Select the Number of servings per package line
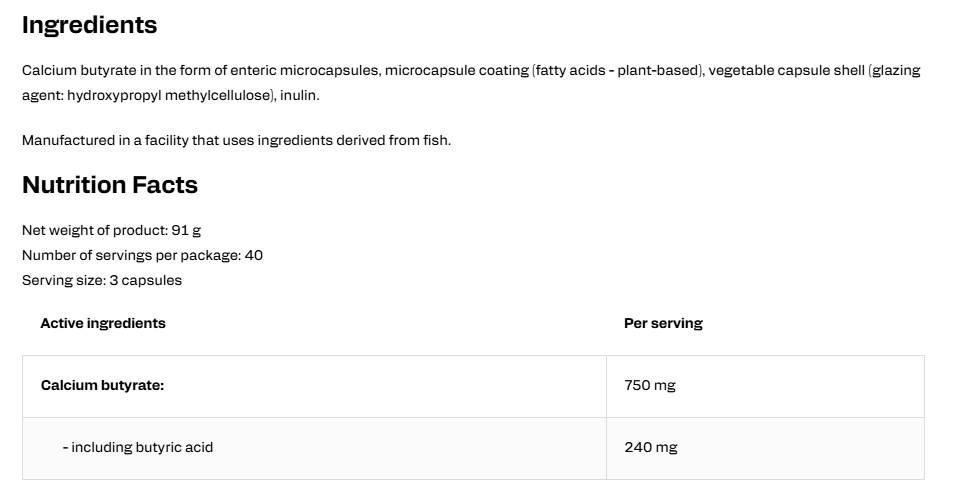The width and height of the screenshot is (959, 498). (143, 255)
